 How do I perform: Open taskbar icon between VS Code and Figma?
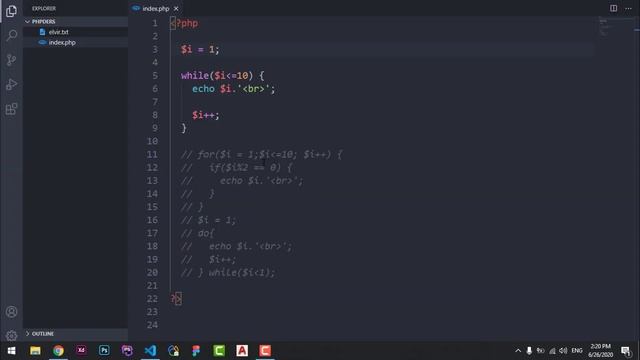pos(173,351)
